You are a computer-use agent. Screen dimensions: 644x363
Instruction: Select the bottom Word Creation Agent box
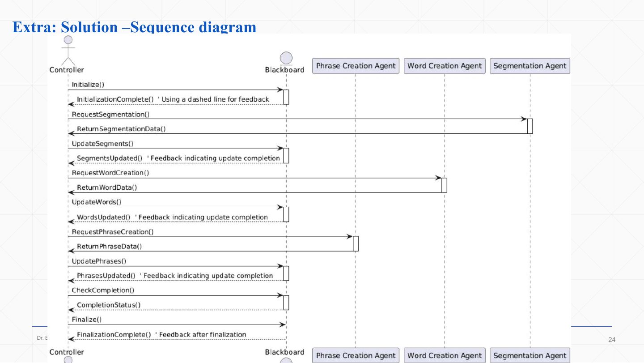click(445, 355)
